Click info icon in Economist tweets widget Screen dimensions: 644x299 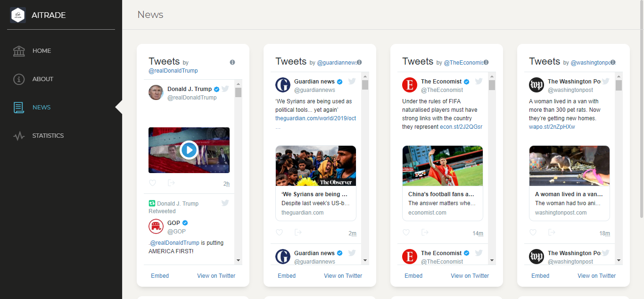click(x=486, y=62)
